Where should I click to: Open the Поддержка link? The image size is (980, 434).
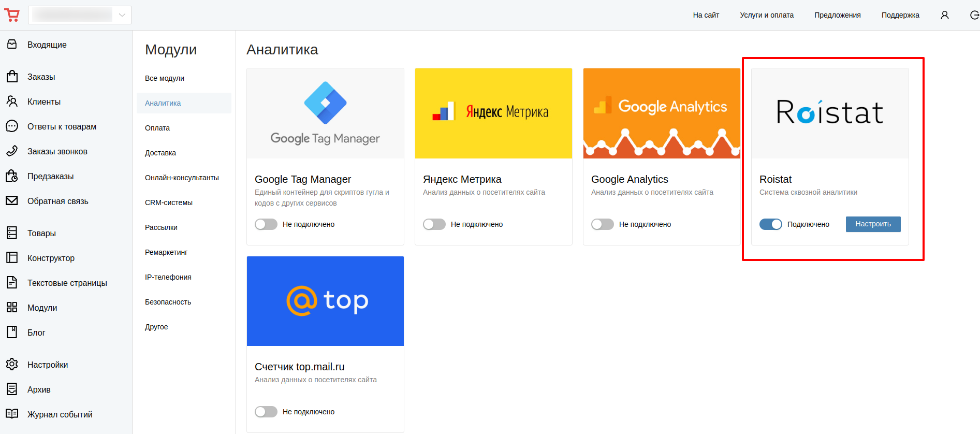point(900,15)
